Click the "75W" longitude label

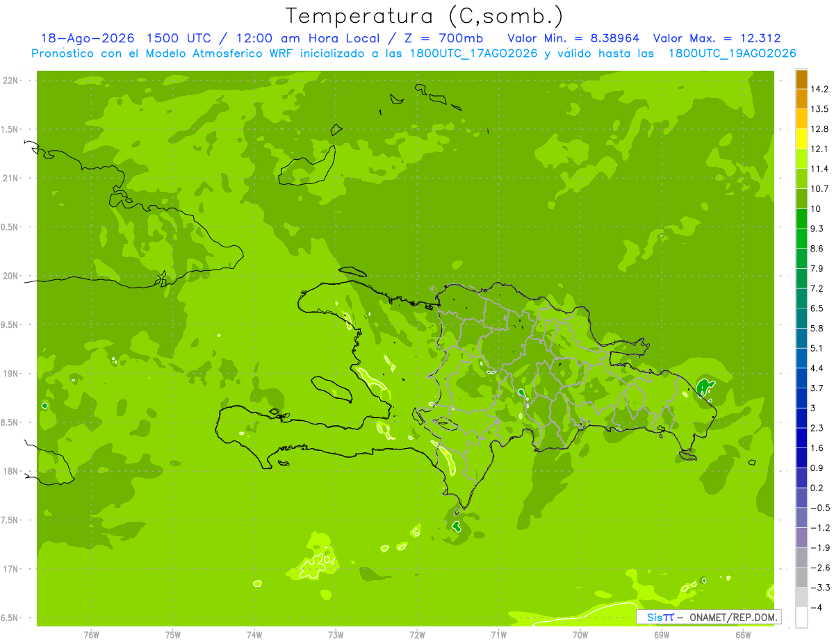click(x=173, y=634)
